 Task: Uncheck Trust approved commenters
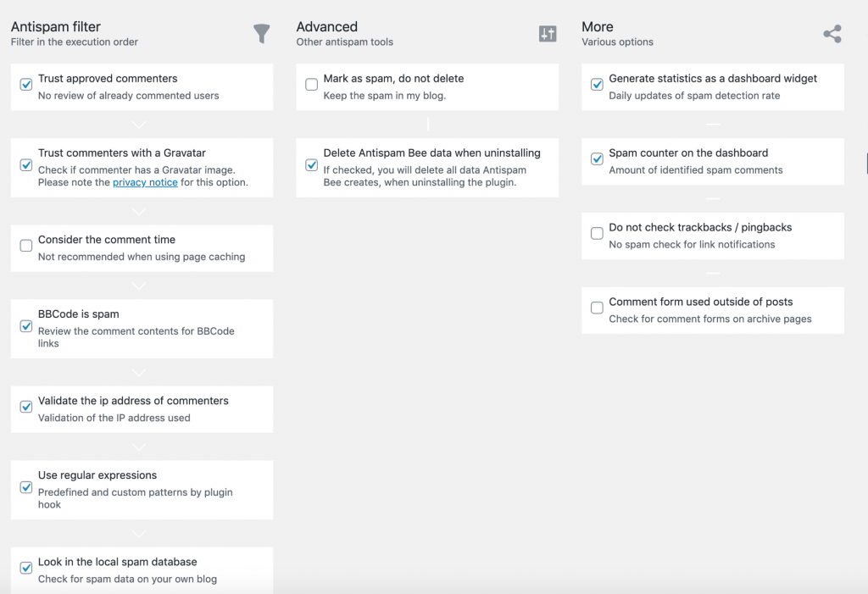coord(26,84)
